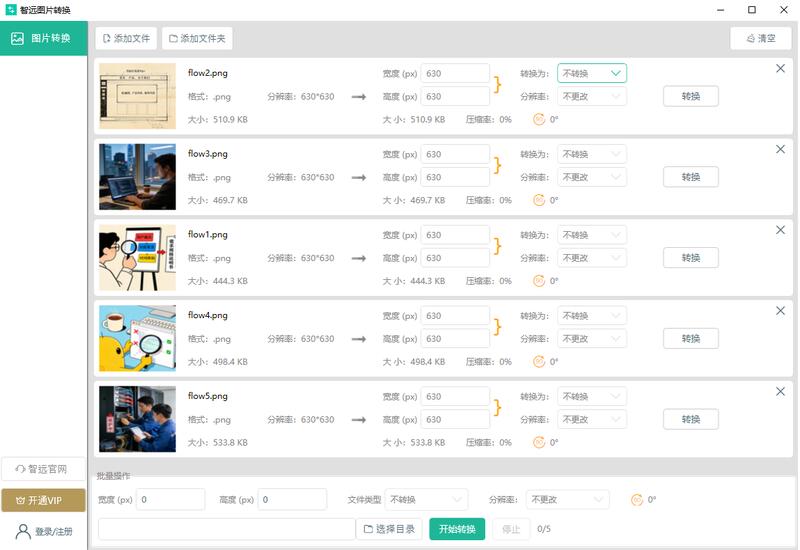Open the 图片转换 sidebar tab
This screenshot has height=550, width=800.
[x=44, y=38]
